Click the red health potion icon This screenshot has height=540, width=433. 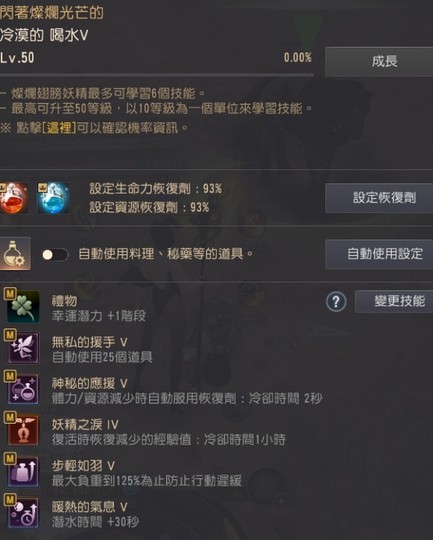point(14,198)
